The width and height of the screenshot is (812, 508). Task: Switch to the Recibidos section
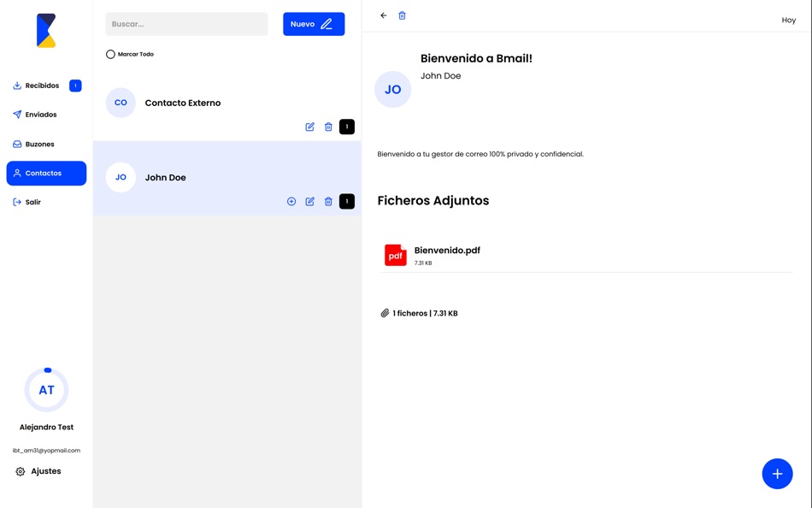[42, 86]
